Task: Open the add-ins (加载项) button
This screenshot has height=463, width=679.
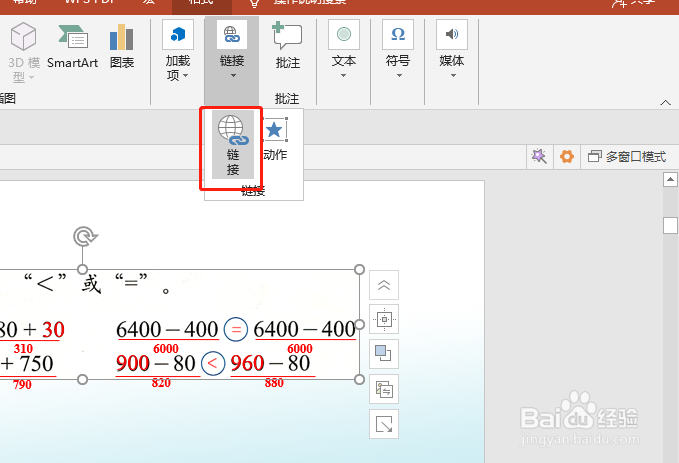Action: pos(178,50)
